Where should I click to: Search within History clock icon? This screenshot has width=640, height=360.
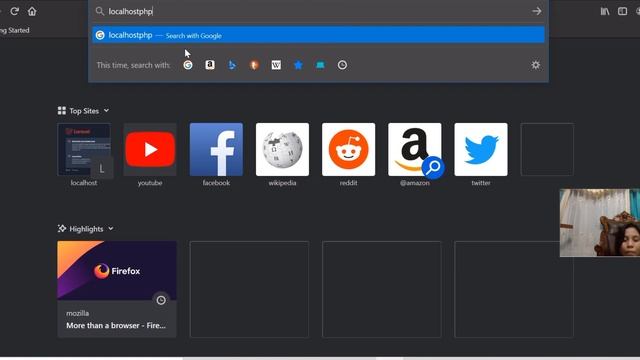342,65
